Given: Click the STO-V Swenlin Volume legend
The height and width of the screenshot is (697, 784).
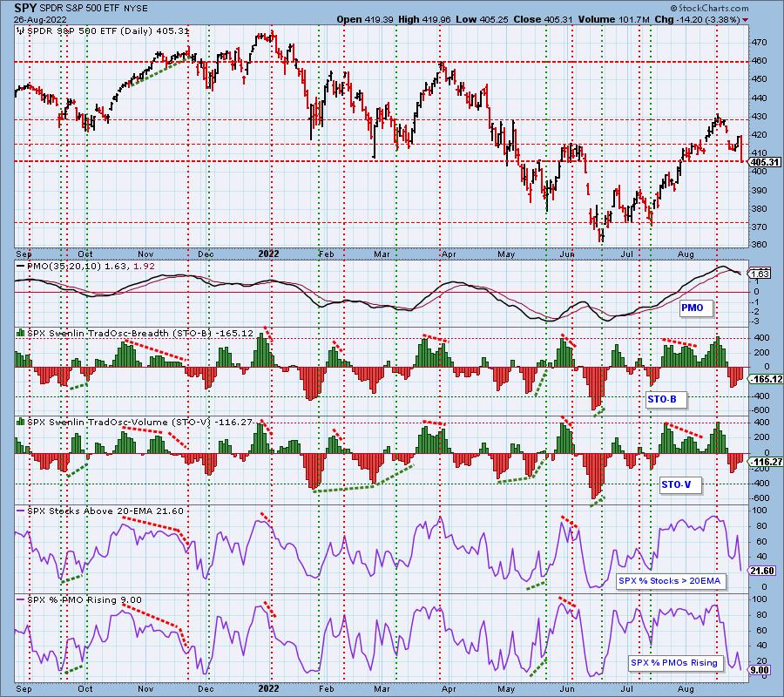Looking at the screenshot, I should [x=135, y=423].
